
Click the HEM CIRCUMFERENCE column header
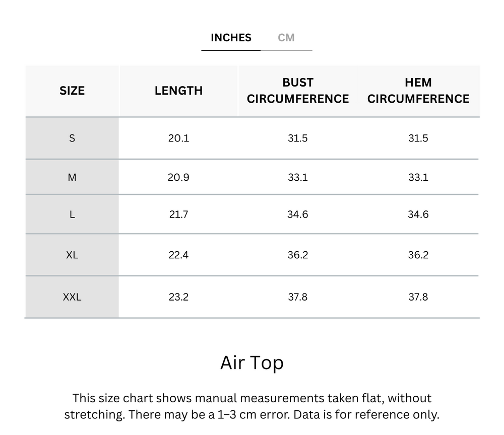point(418,91)
